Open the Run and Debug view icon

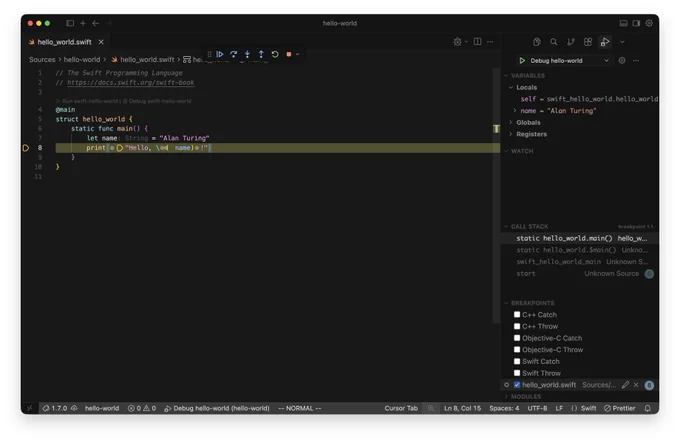(605, 42)
